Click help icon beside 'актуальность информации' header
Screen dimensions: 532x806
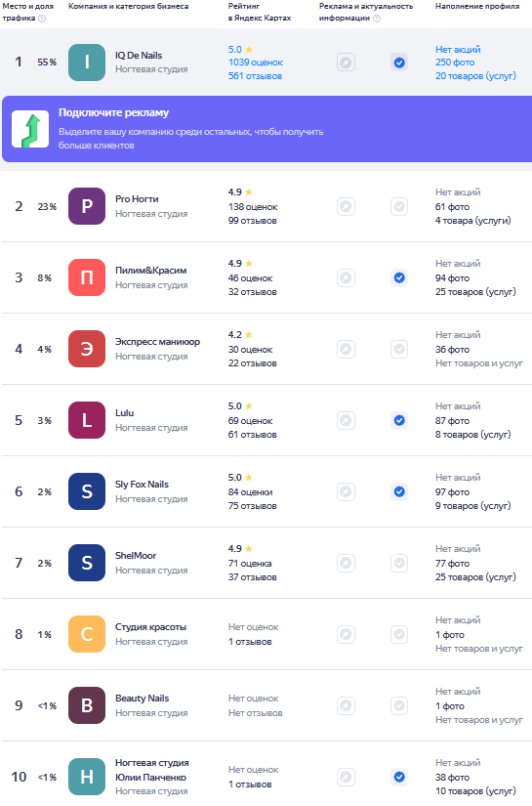point(377,19)
